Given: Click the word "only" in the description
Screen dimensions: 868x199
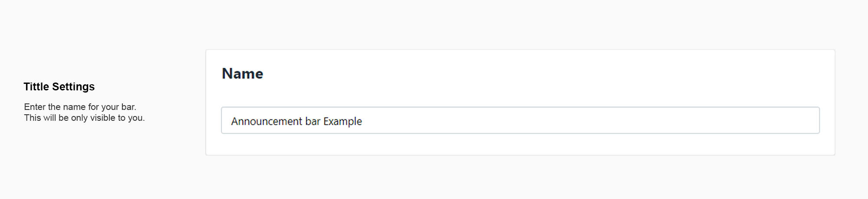Looking at the screenshot, I should pyautogui.click(x=79, y=118).
